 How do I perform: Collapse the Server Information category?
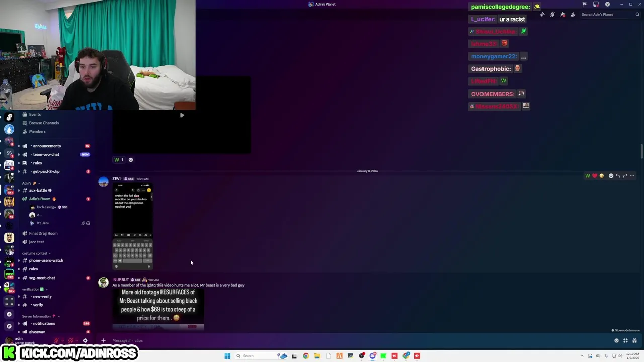pos(40,316)
